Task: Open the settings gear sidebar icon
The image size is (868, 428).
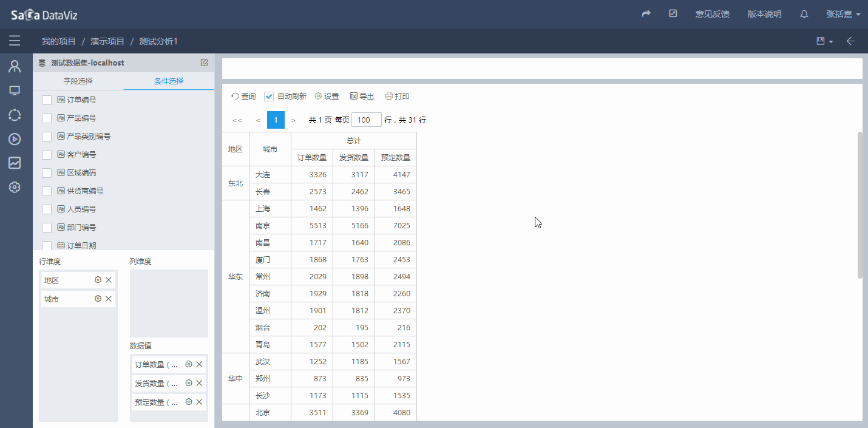Action: (15, 187)
